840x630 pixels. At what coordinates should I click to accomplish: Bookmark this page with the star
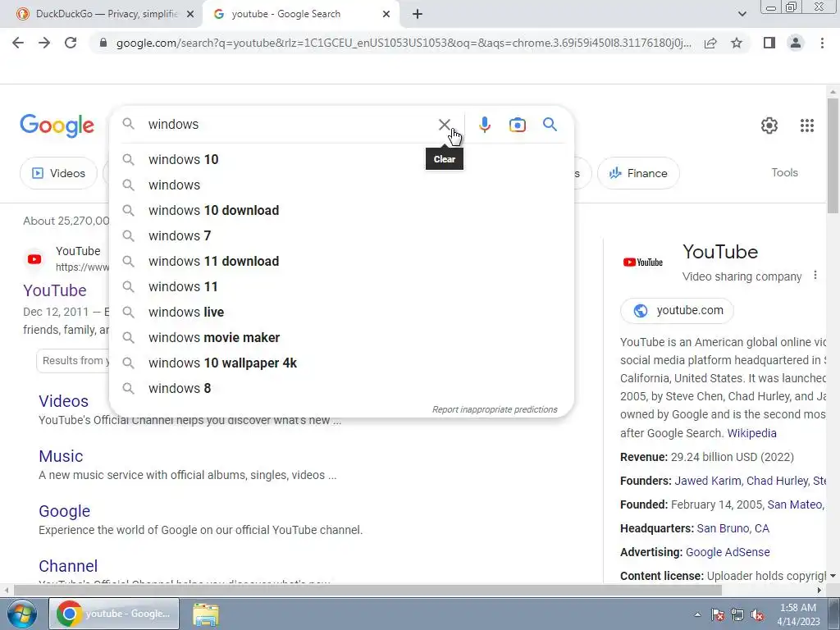pos(737,43)
